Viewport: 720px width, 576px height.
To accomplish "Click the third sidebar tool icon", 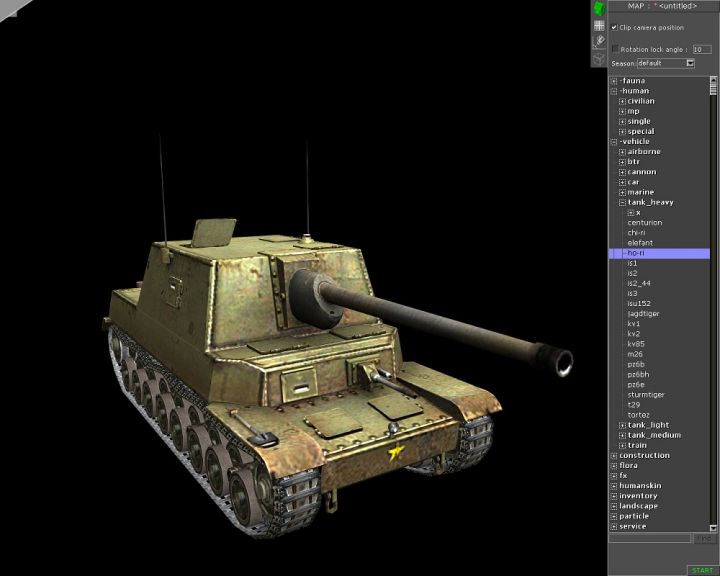I will click(x=598, y=42).
